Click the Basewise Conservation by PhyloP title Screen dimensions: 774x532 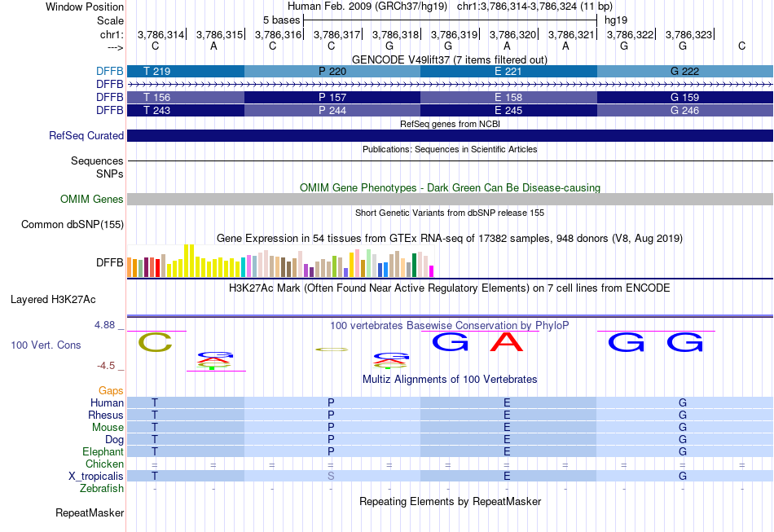coord(450,325)
